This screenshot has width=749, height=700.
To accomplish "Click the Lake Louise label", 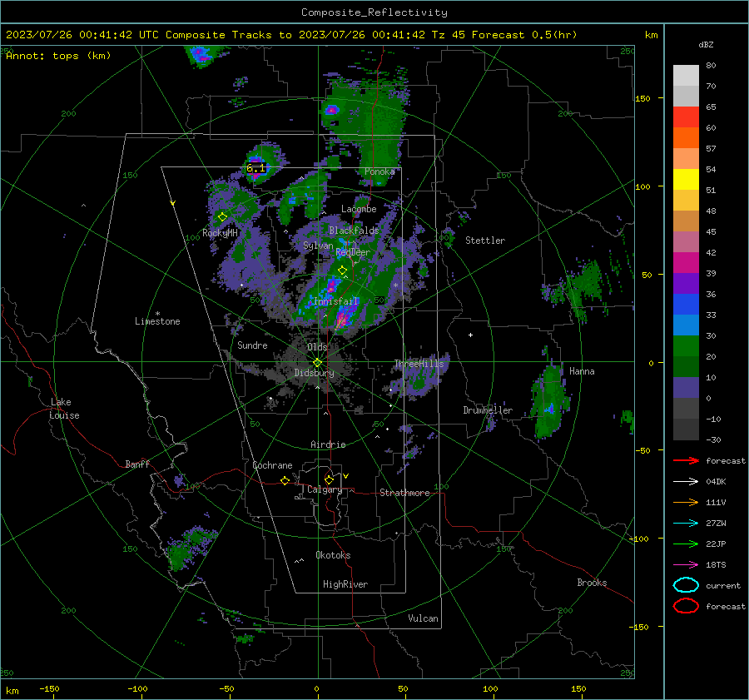I will point(64,409).
